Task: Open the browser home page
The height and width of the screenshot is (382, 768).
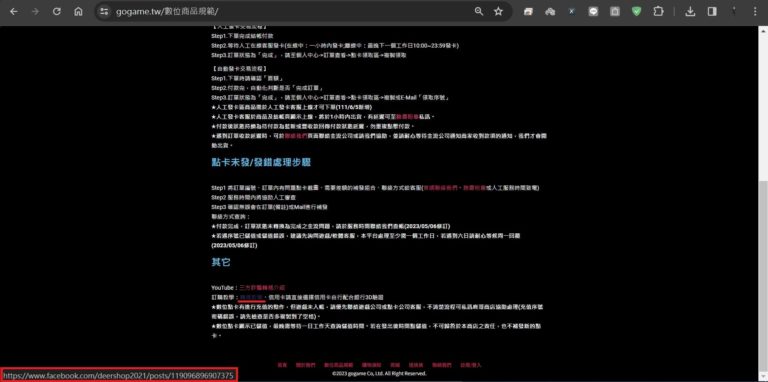Action: click(78, 12)
